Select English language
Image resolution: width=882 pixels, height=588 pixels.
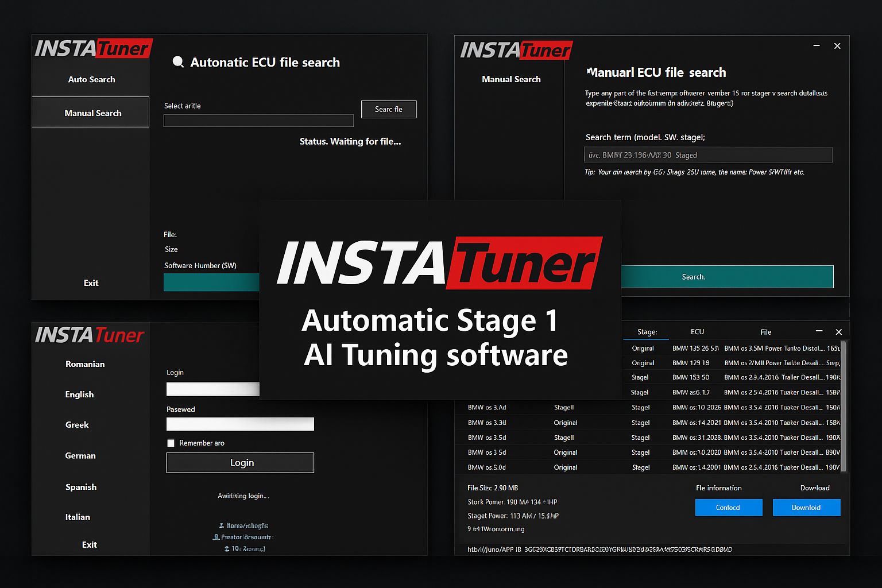point(79,394)
